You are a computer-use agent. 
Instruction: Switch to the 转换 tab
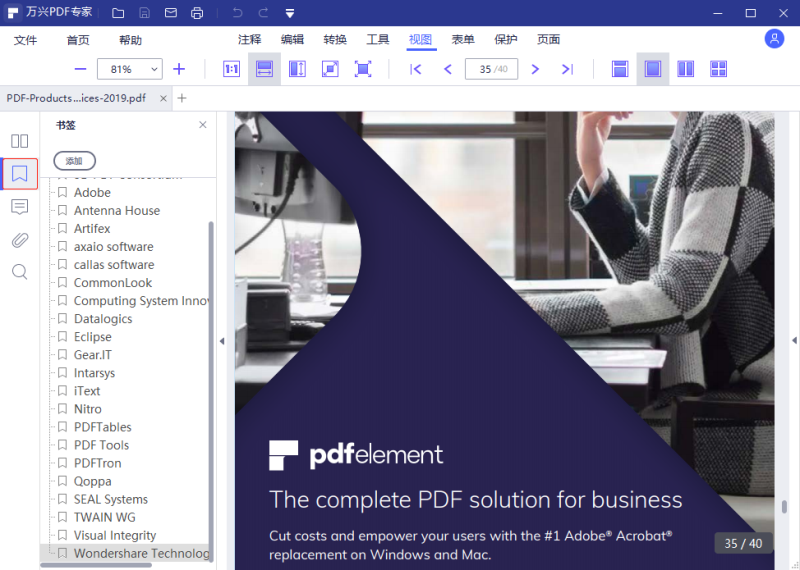[335, 39]
